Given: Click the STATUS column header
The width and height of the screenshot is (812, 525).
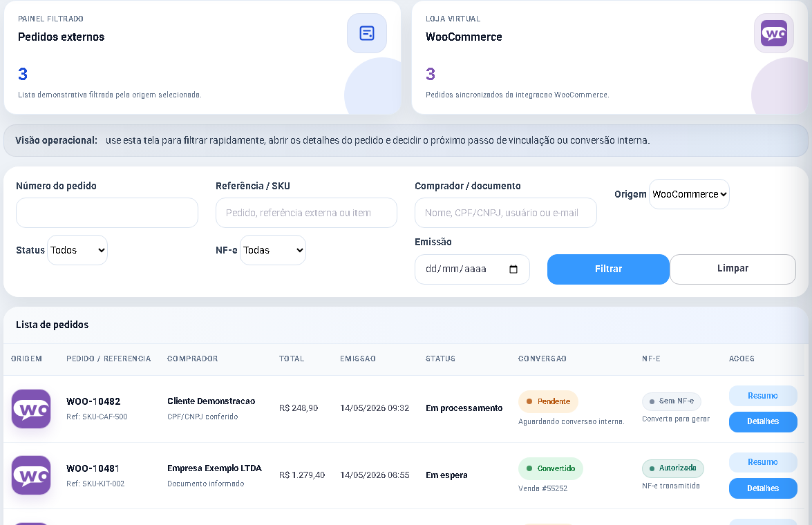Looking at the screenshot, I should [x=440, y=359].
